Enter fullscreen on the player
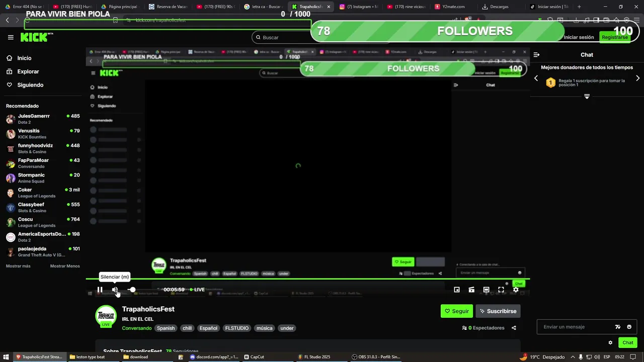 (501, 290)
